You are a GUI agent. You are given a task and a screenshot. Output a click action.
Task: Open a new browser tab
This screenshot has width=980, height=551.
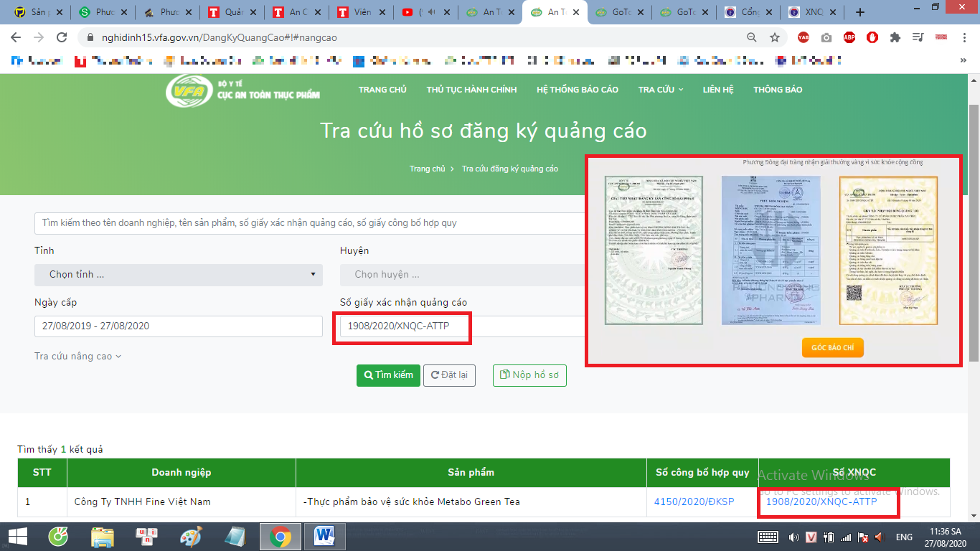coord(860,12)
